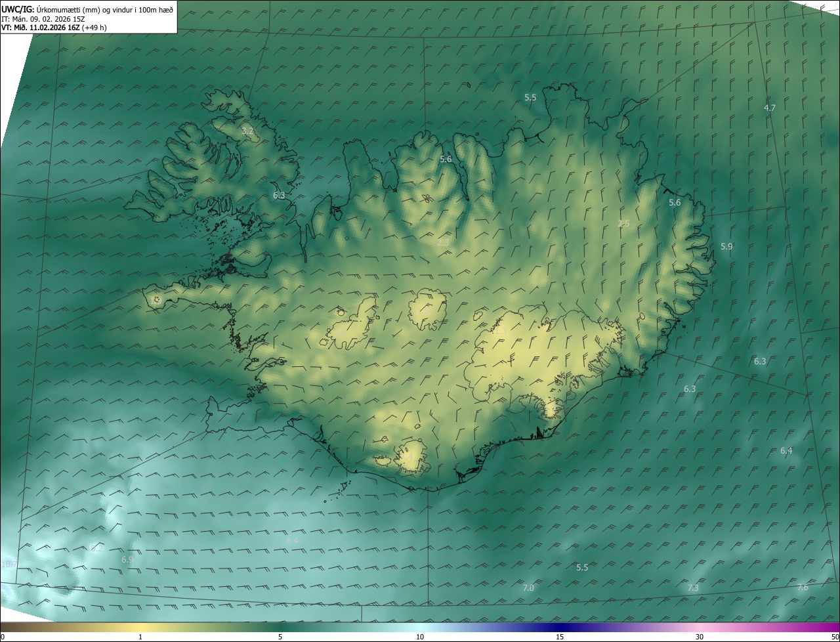Click the 2.5 value over eastern Iceland

click(623, 224)
